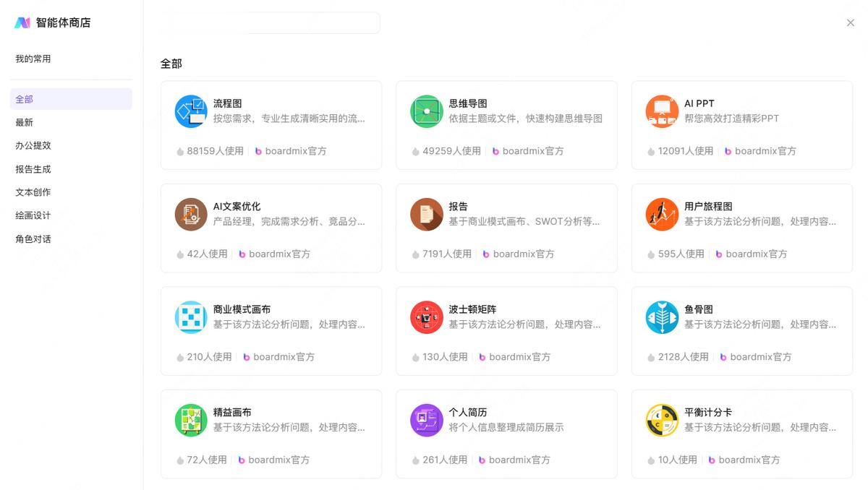Click usage flame icon in 精益画布 card

click(x=180, y=460)
